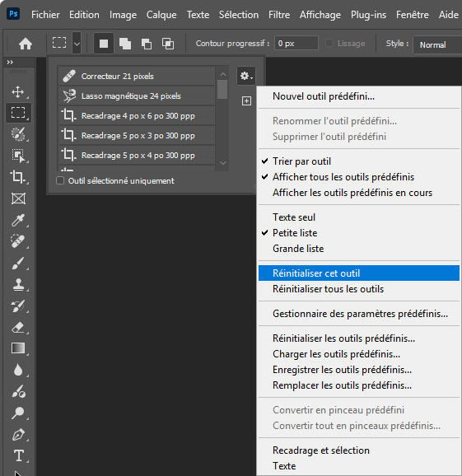Select the Intersect with selection icon
Image resolution: width=462 pixels, height=476 pixels.
coord(168,44)
